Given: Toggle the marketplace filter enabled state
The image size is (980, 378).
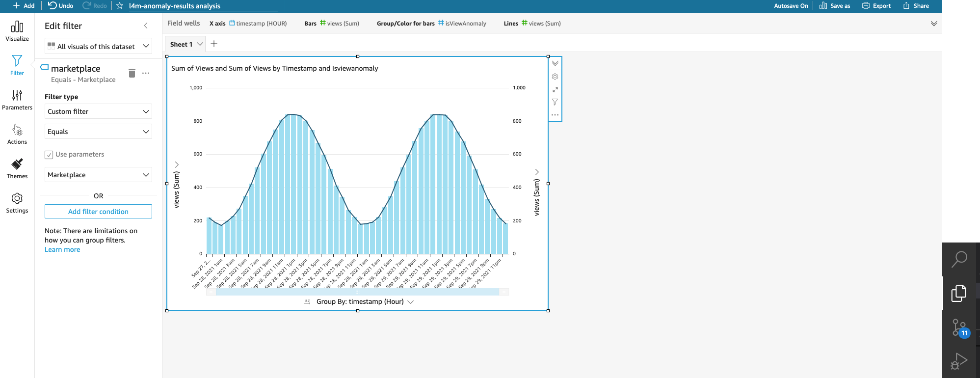Looking at the screenshot, I should [44, 67].
